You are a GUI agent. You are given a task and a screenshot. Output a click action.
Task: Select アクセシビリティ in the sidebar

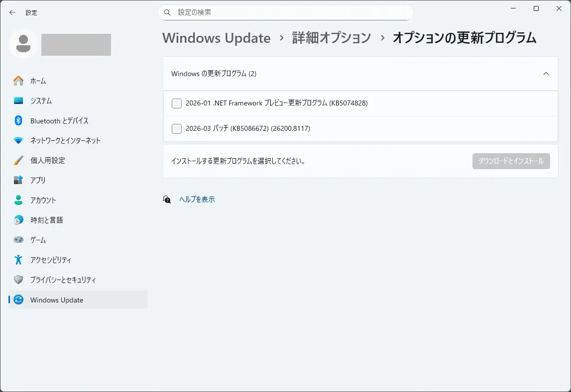coord(50,260)
